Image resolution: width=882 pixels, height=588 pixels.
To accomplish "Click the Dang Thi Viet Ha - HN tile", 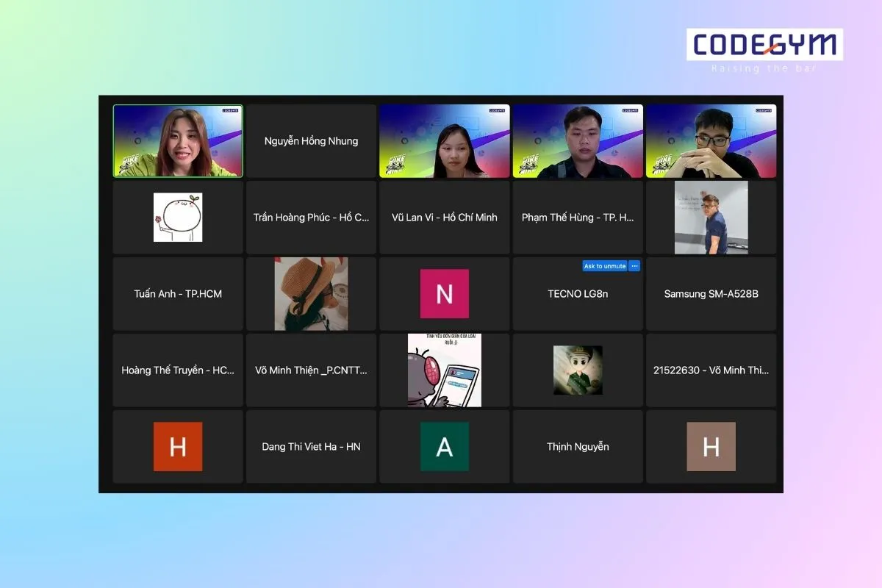I will [311, 446].
